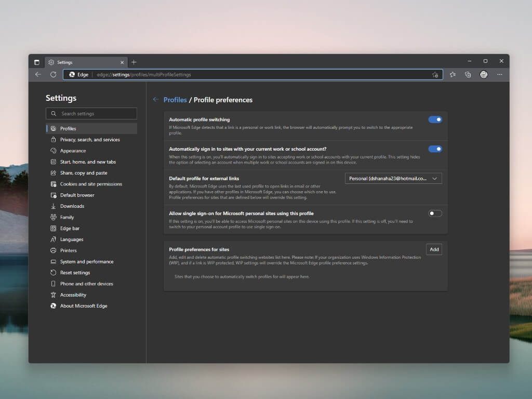Viewport: 532px width, 399px height.
Task: Toggle automatic sign in with work account
Action: (x=435, y=149)
